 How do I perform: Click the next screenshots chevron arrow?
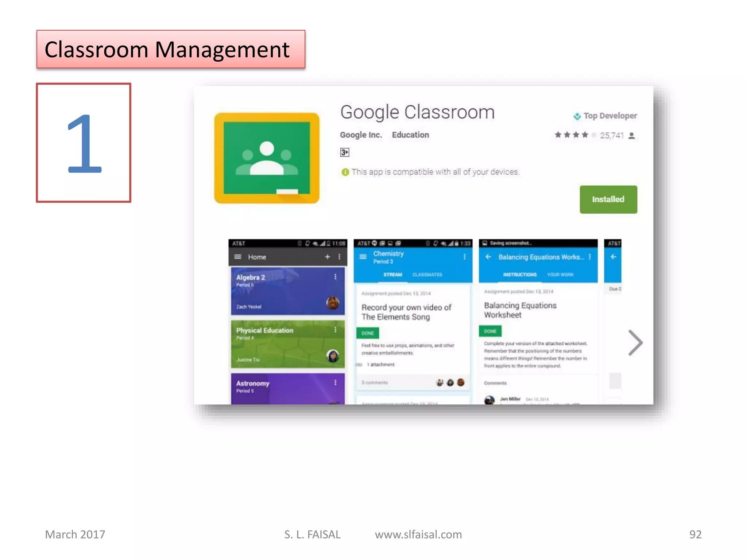[x=635, y=342]
